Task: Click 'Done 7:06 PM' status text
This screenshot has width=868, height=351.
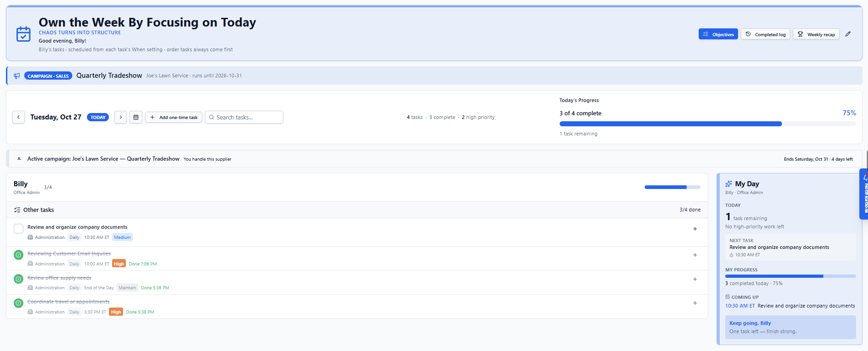Action: click(143, 264)
